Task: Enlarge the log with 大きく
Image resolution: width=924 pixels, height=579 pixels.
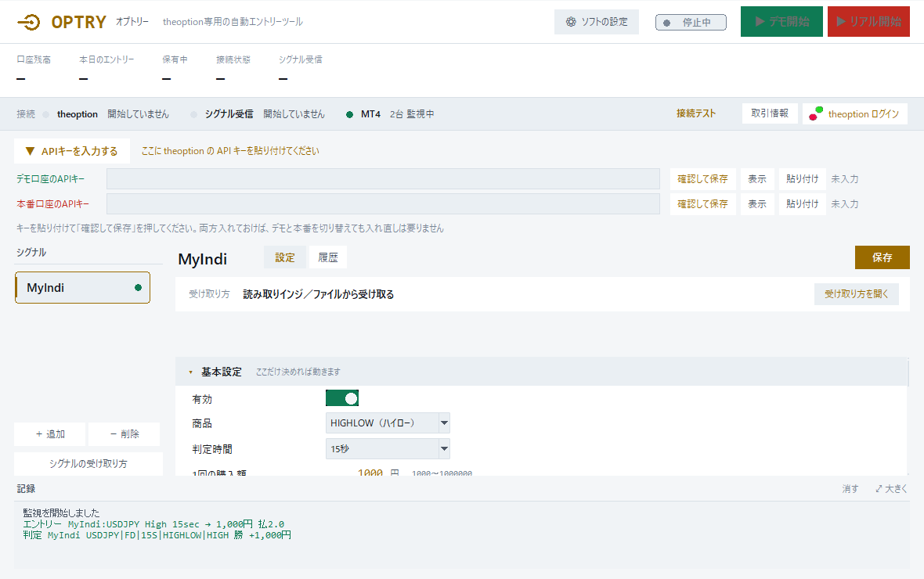Action: [x=892, y=489]
